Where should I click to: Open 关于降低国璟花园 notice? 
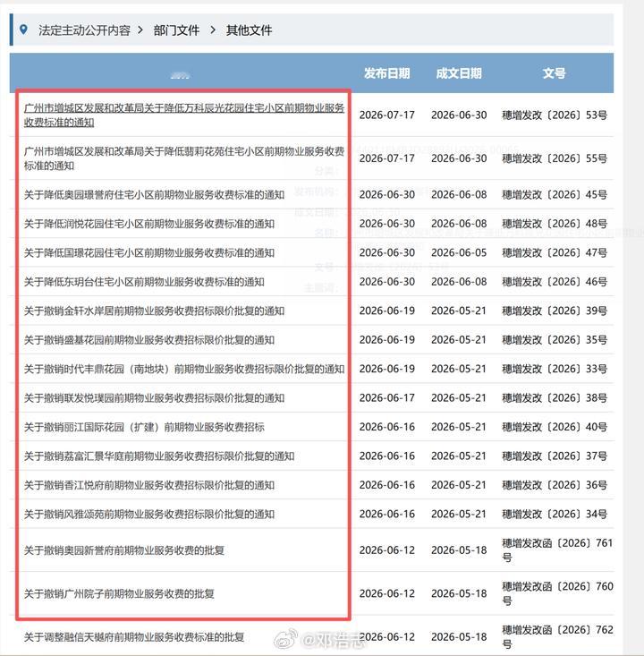pyautogui.click(x=148, y=252)
